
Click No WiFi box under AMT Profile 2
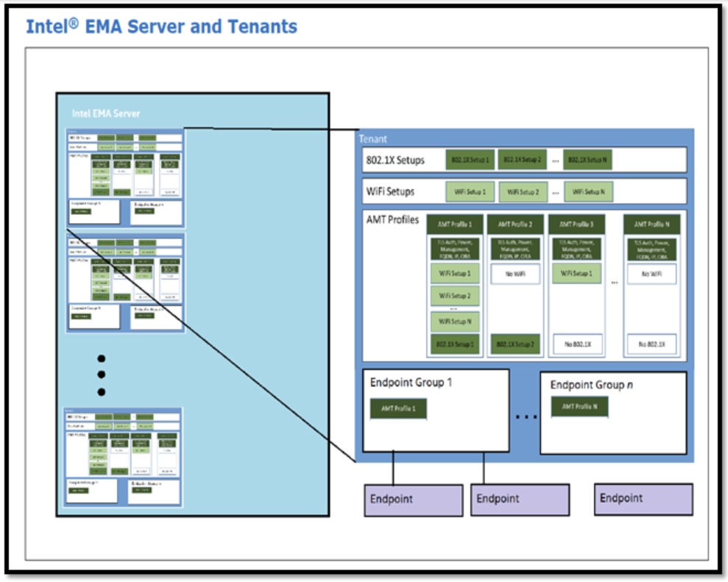pyautogui.click(x=515, y=274)
